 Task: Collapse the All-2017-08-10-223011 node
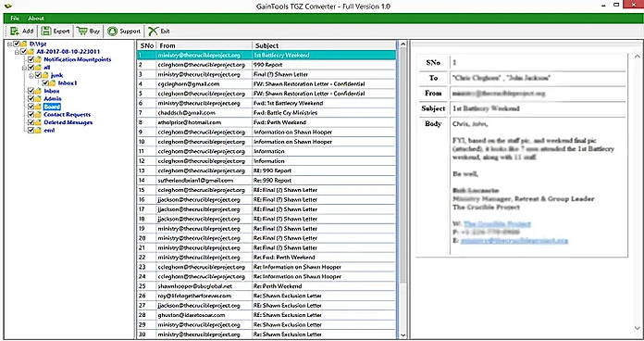(x=17, y=52)
